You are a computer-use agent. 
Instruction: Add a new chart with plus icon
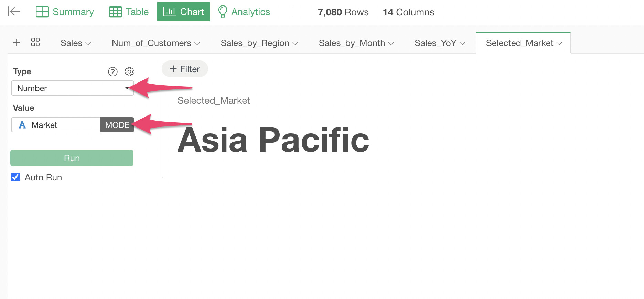17,43
